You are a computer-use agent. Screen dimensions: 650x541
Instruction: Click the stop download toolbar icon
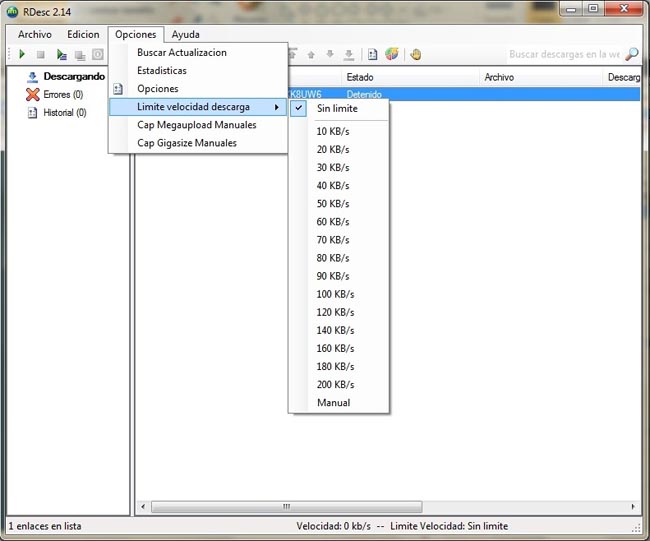tap(41, 54)
